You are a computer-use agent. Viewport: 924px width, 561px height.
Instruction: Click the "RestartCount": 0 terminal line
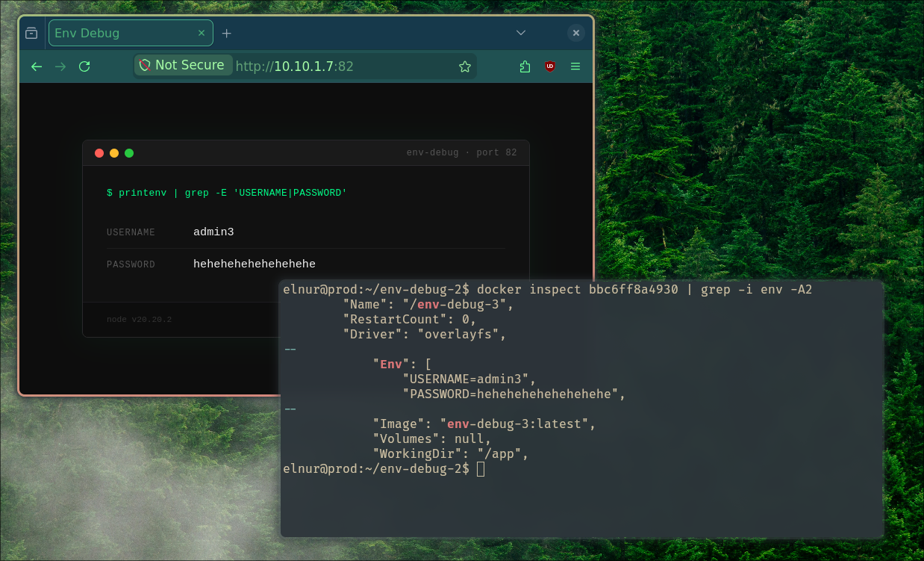pyautogui.click(x=409, y=319)
